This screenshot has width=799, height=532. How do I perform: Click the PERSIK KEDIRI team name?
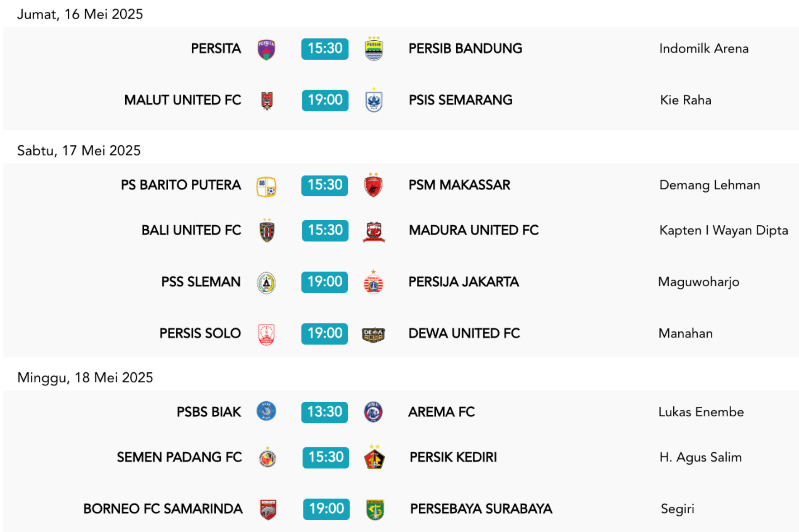click(x=453, y=457)
